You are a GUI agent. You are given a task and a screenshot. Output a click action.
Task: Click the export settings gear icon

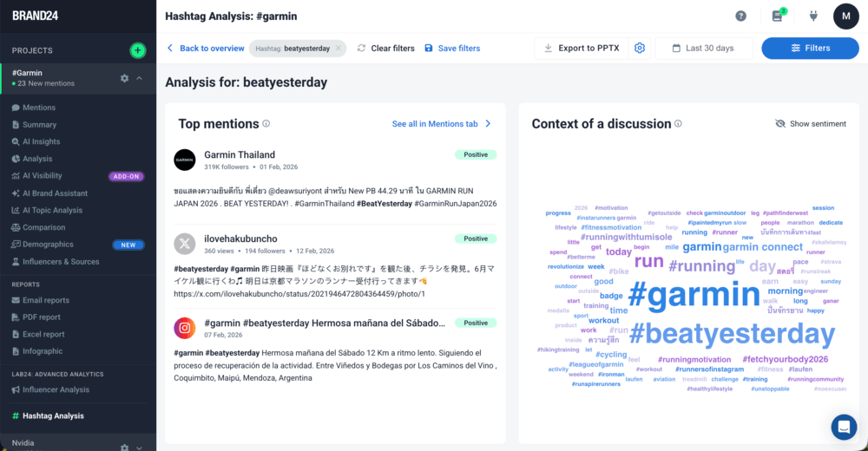pos(640,49)
